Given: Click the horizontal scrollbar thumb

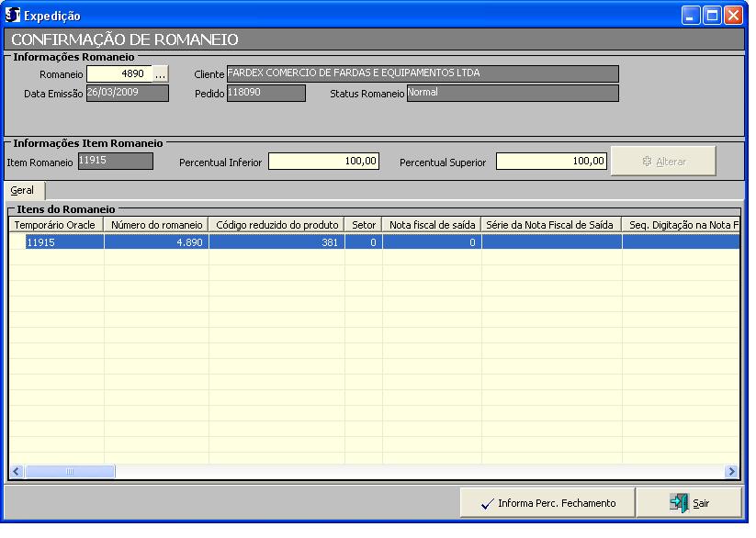Looking at the screenshot, I should point(69,471).
